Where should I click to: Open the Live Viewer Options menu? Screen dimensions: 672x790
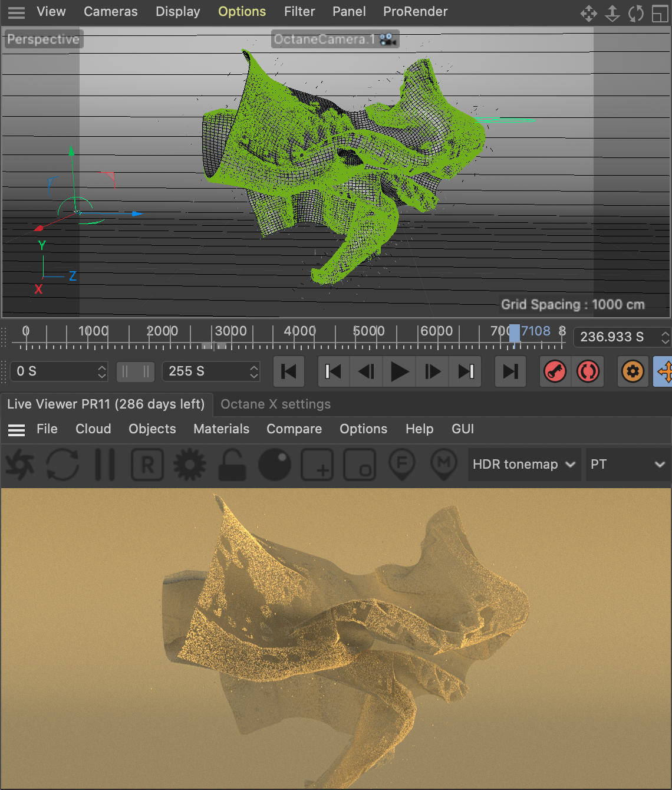click(363, 429)
